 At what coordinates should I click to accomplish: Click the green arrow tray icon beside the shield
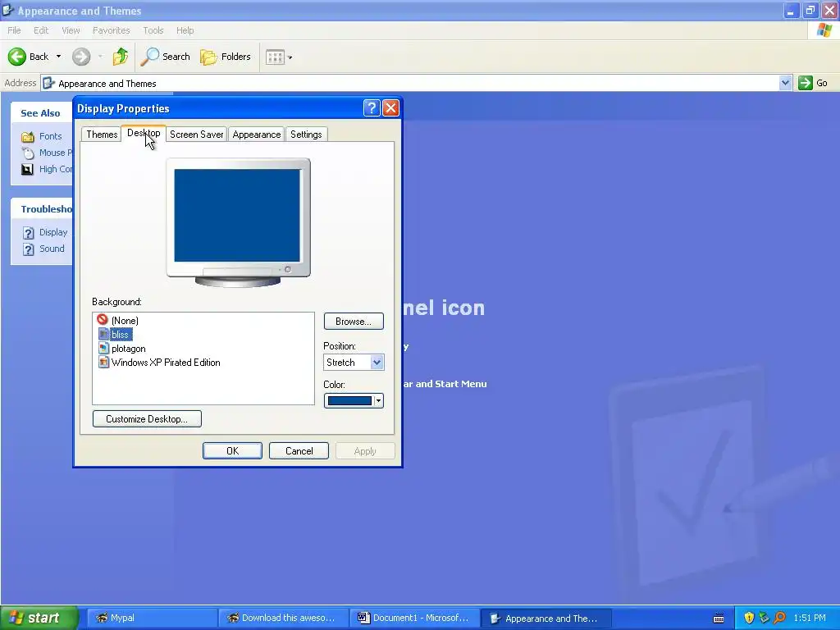click(764, 619)
